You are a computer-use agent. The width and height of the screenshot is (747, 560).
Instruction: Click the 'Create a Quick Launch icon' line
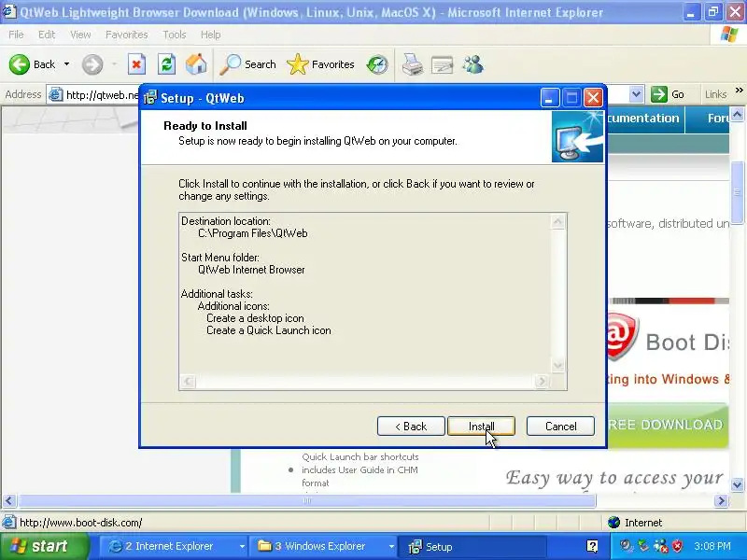pyautogui.click(x=269, y=330)
